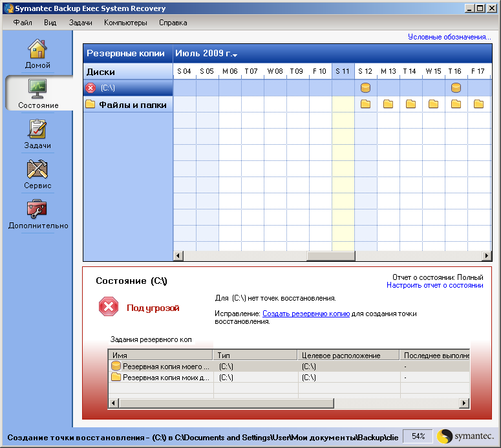
Task: Click the Отчет о состоянии: Полный text
Action: [x=438, y=277]
